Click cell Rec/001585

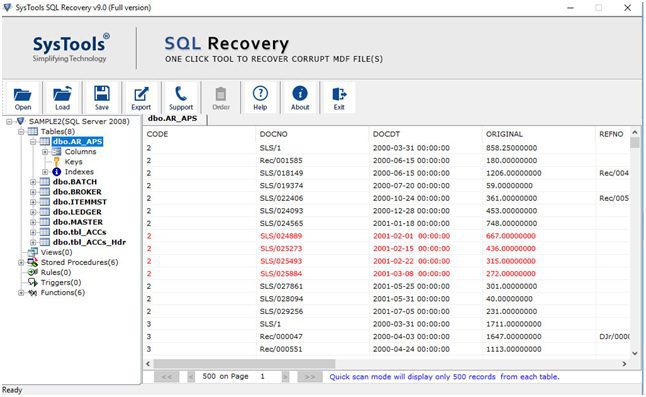tap(281, 161)
